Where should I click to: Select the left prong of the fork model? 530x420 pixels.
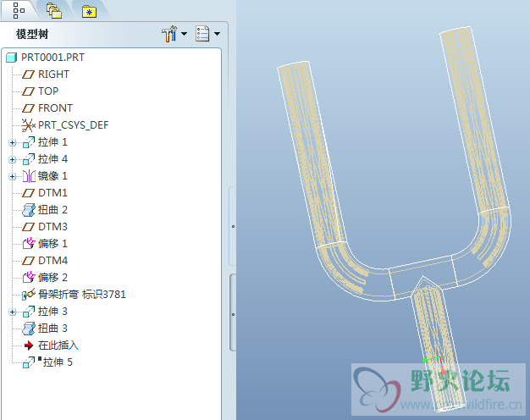tap(311, 152)
